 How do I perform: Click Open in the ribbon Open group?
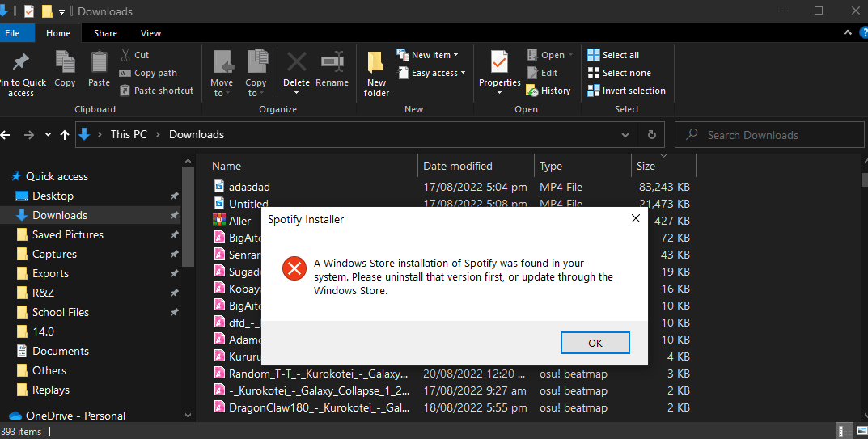[x=550, y=55]
